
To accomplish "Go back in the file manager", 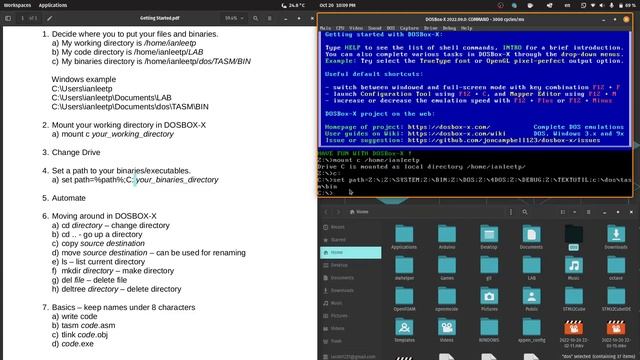I will tap(326, 212).
